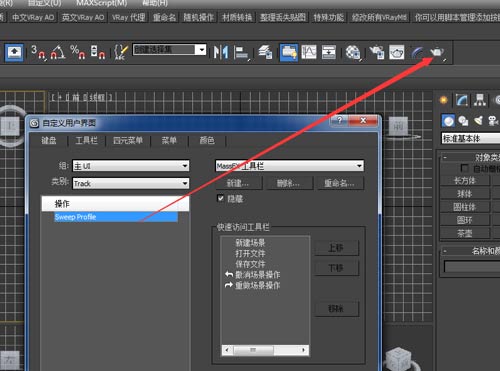
Task: Click the Render Production teapot icon
Action: (437, 52)
